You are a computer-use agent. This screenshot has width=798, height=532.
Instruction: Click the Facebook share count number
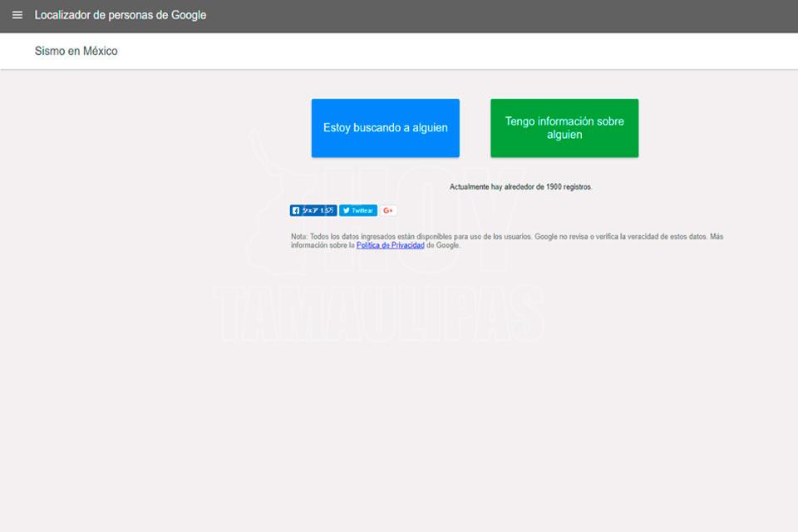click(328, 210)
